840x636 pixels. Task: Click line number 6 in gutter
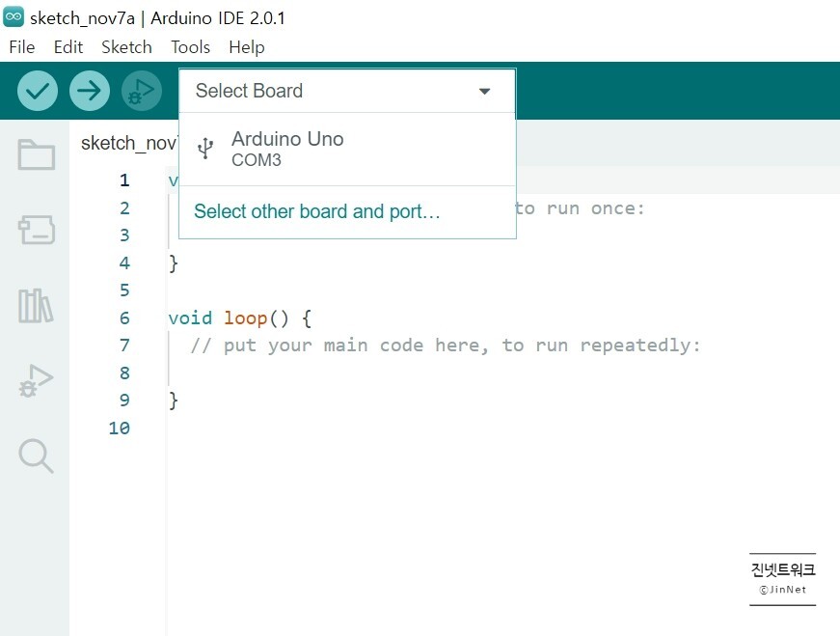pyautogui.click(x=124, y=318)
